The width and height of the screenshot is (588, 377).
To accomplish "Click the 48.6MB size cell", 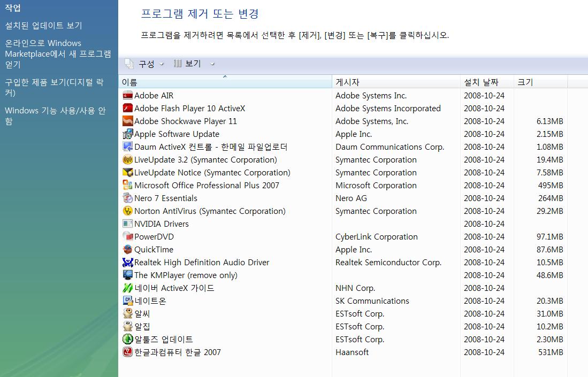I will point(550,275).
